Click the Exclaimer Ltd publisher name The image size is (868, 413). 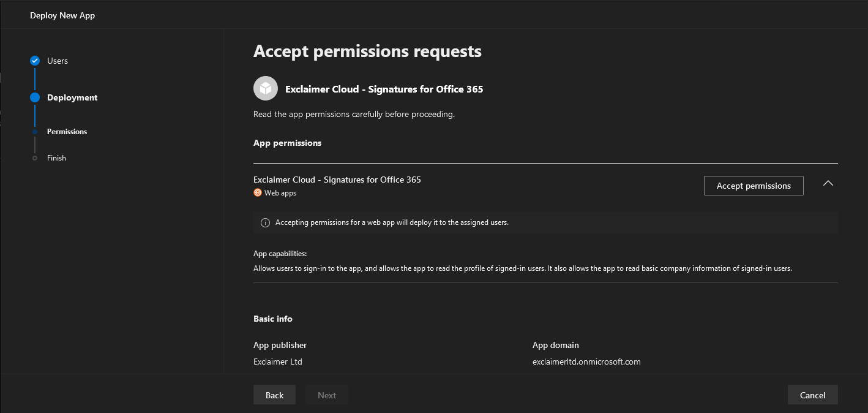click(x=278, y=362)
